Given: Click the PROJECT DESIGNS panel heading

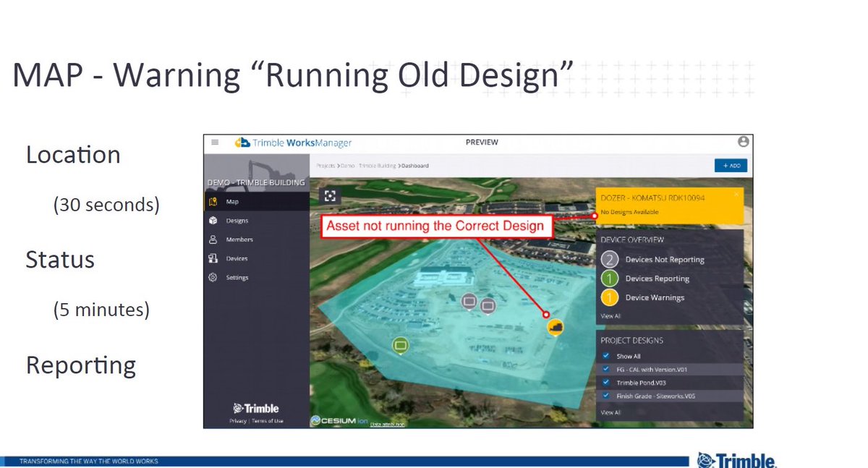Looking at the screenshot, I should click(631, 340).
